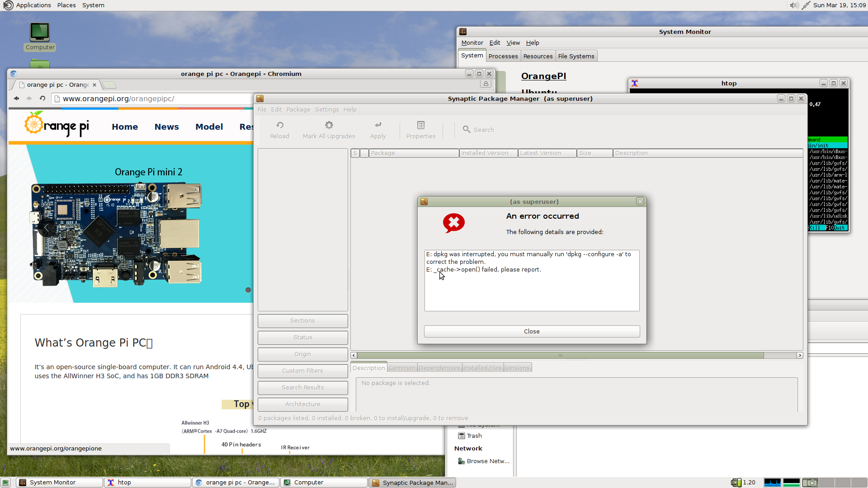Image resolution: width=868 pixels, height=488 pixels.
Task: Close the orange pi pc browser tab
Action: (x=94, y=85)
